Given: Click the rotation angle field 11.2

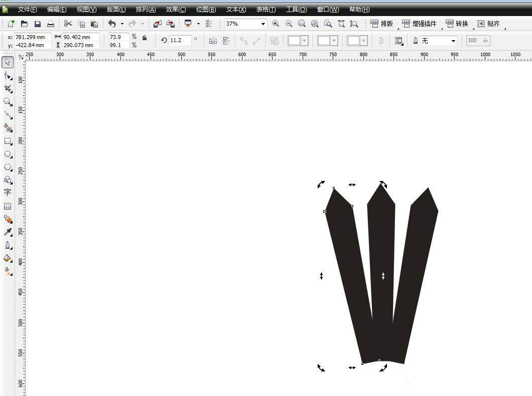Looking at the screenshot, I should pyautogui.click(x=180, y=40).
